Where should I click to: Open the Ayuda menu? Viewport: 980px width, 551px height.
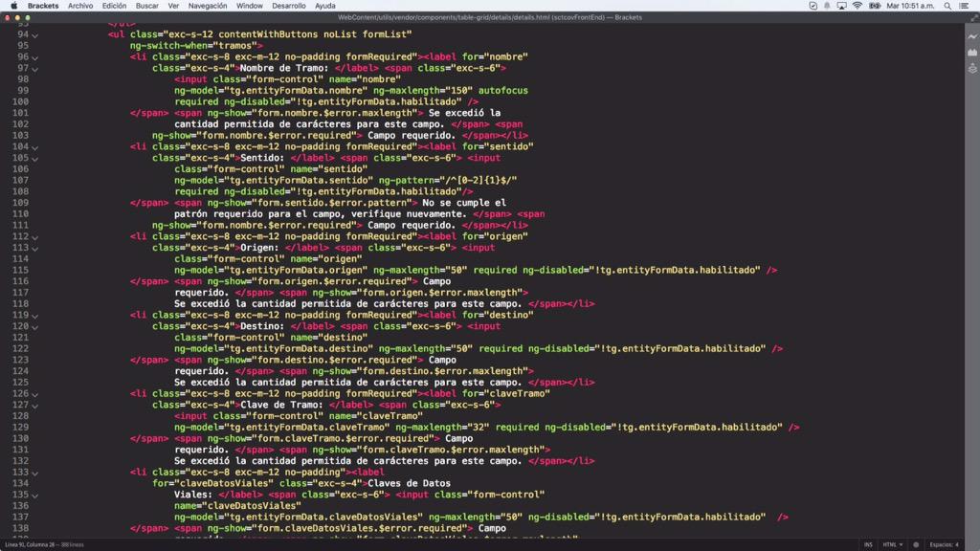[x=325, y=6]
